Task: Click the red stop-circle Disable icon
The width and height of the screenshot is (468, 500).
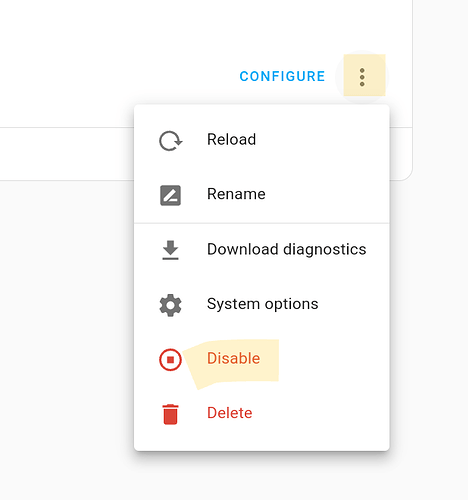Action: (170, 360)
